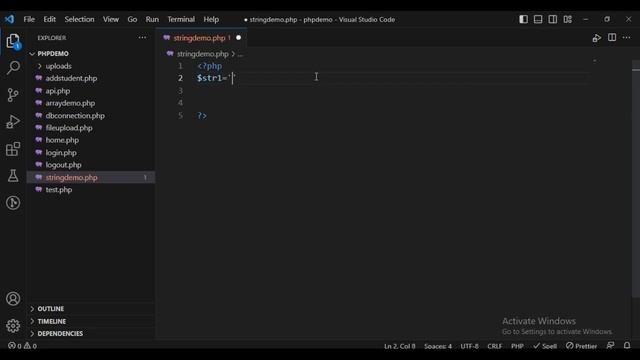Image resolution: width=640 pixels, height=360 pixels.
Task: Click the Prettier status bar item
Action: [581, 346]
